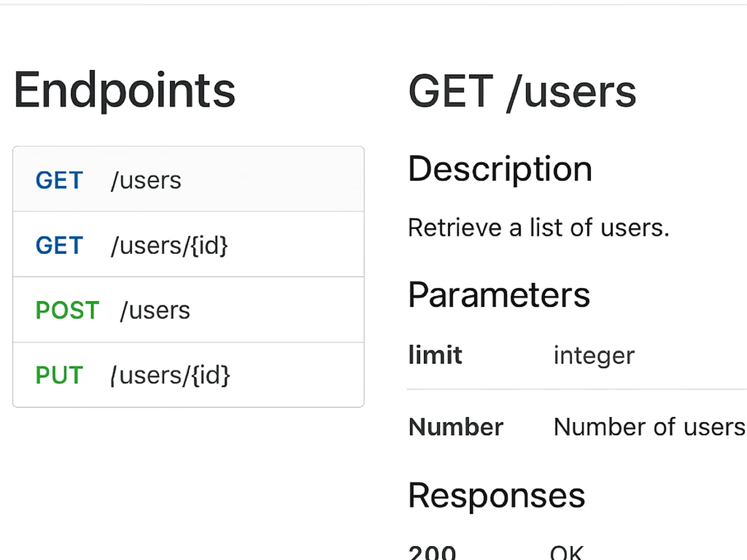
Task: Click the GET /users page heading
Action: (x=522, y=91)
